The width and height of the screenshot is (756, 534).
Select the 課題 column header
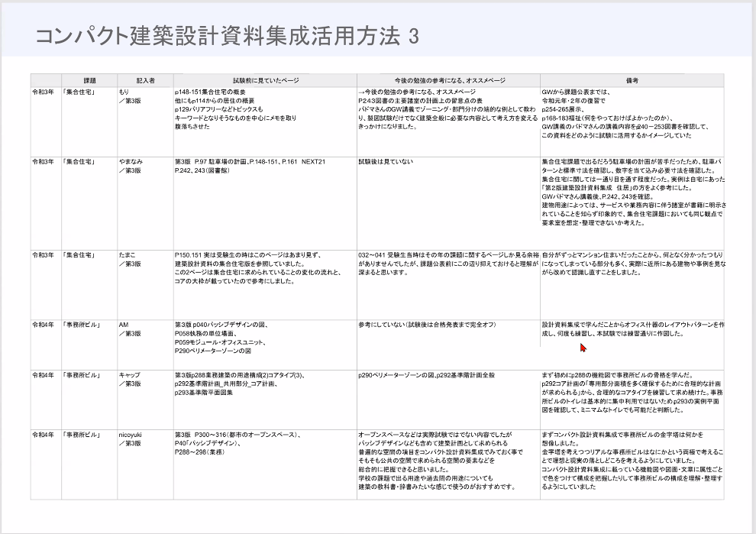click(89, 80)
